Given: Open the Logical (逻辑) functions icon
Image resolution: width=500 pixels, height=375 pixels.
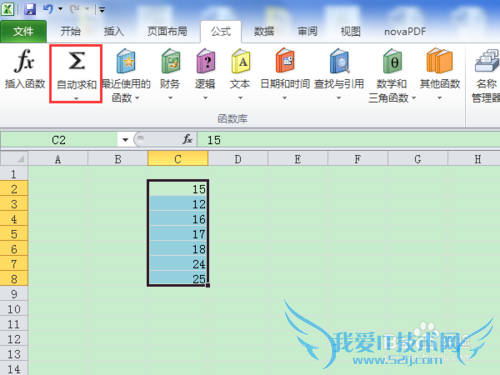Looking at the screenshot, I should (x=206, y=61).
